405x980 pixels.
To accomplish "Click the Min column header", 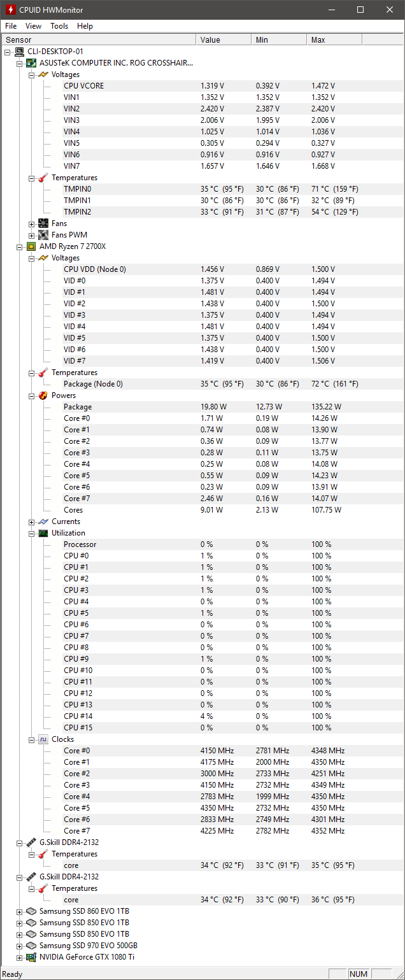I will [279, 39].
